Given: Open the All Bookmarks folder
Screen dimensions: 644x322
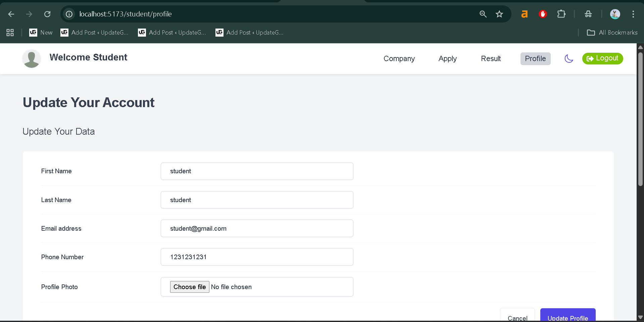Looking at the screenshot, I should tap(611, 32).
